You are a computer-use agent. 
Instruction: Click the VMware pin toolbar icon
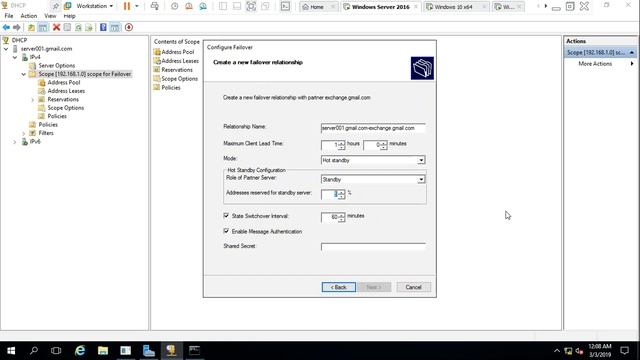tap(56, 6)
